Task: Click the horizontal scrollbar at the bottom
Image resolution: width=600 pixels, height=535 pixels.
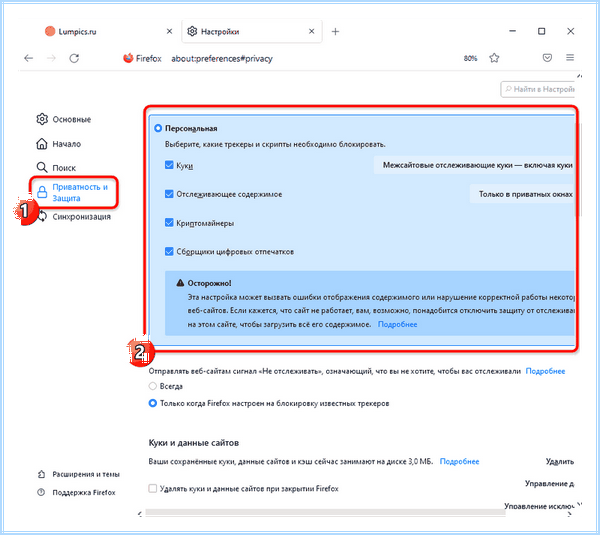Action: click(x=325, y=512)
